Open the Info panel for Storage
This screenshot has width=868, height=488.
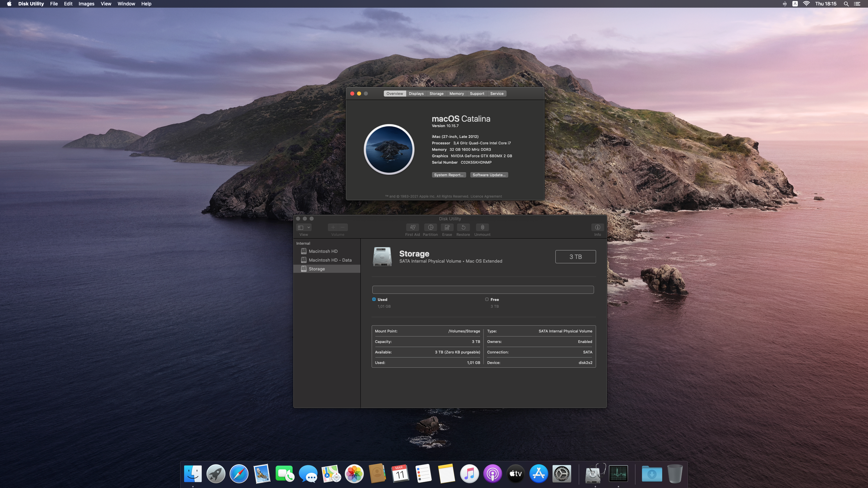click(x=597, y=227)
